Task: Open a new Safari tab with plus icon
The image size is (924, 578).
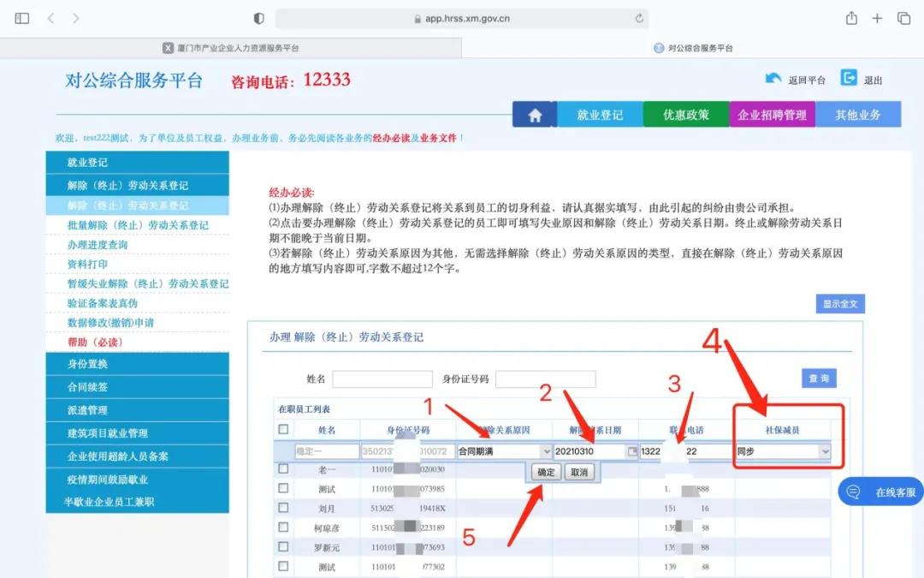Action: pyautogui.click(x=877, y=18)
